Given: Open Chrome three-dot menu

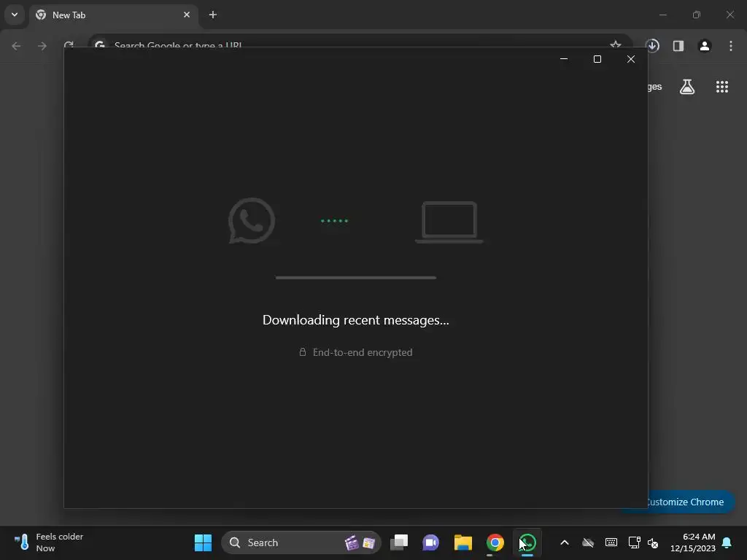Looking at the screenshot, I should click(731, 46).
